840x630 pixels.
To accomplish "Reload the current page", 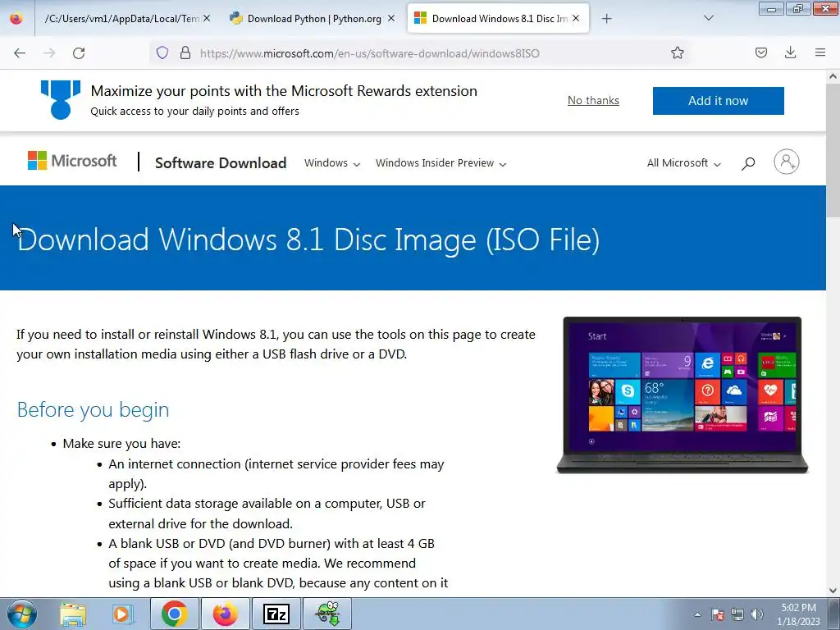I will (79, 53).
